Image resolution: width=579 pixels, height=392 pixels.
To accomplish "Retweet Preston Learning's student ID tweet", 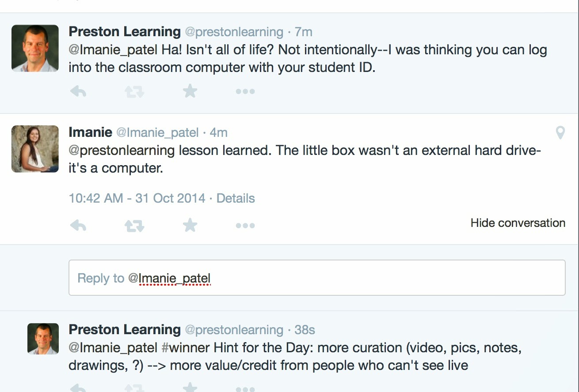I will 134,91.
